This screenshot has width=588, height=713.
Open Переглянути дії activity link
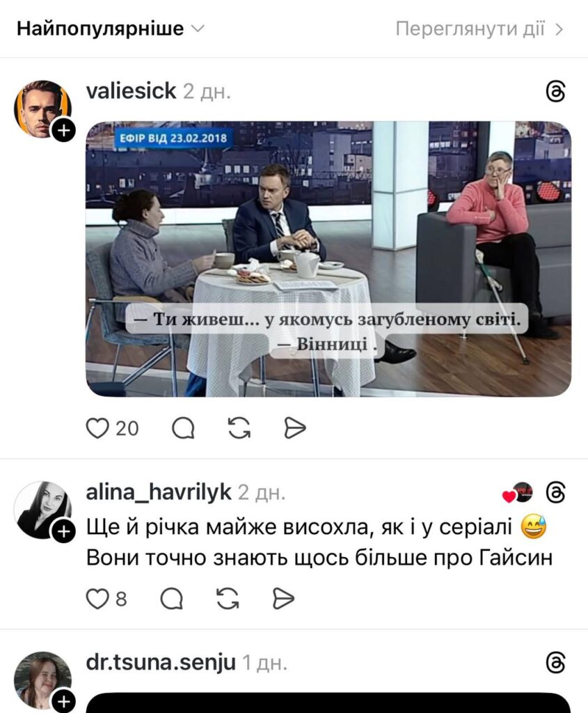[x=479, y=29]
